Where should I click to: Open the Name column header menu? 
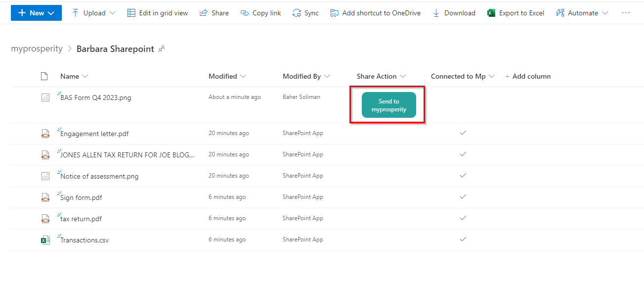(74, 76)
